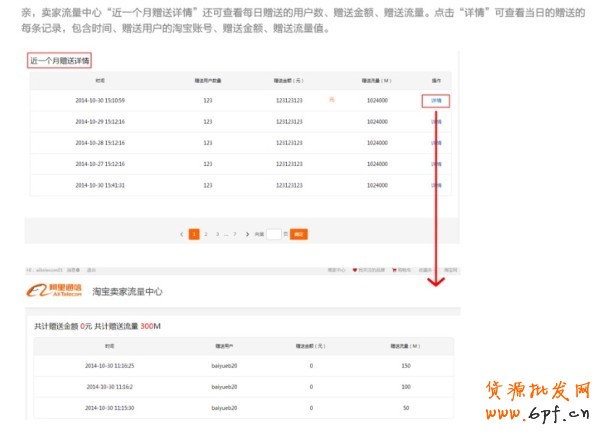Viewport: 600px width, 435px height.
Task: Click the small orange icon in first row
Action: [x=331, y=100]
